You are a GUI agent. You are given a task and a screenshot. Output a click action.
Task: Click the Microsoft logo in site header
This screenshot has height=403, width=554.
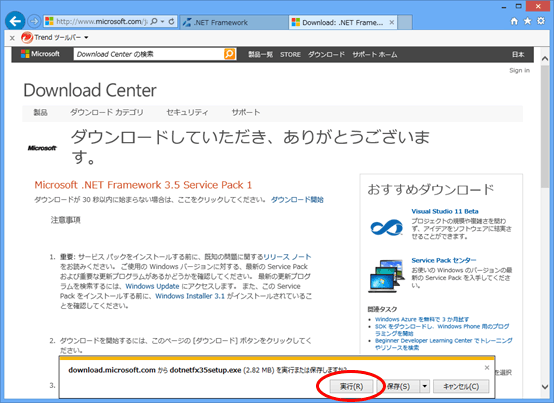pyautogui.click(x=40, y=54)
